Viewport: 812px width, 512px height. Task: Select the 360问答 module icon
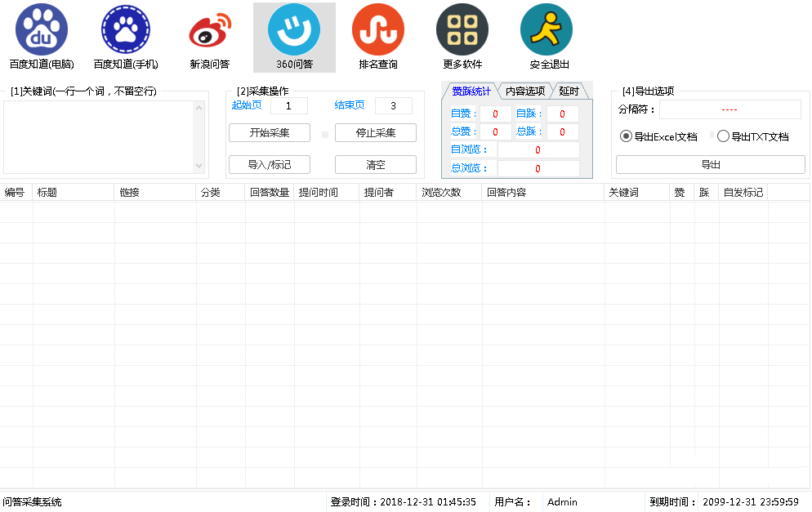click(x=294, y=38)
